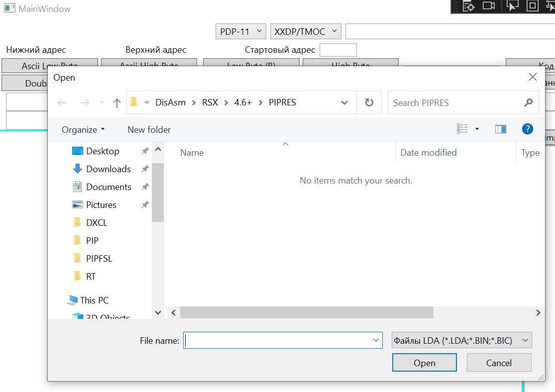Screen dimensions: 555x392
Task: Select Downloads in the navigation pane
Action: pos(108,169)
